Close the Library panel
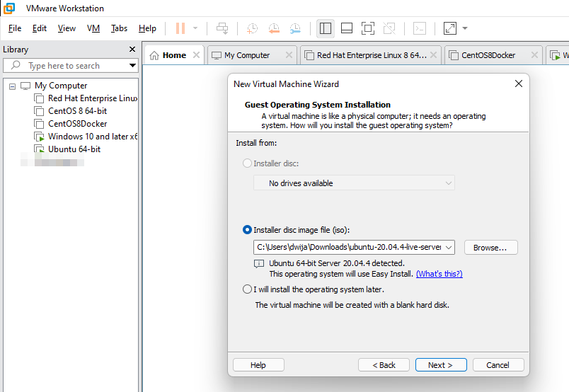 132,49
